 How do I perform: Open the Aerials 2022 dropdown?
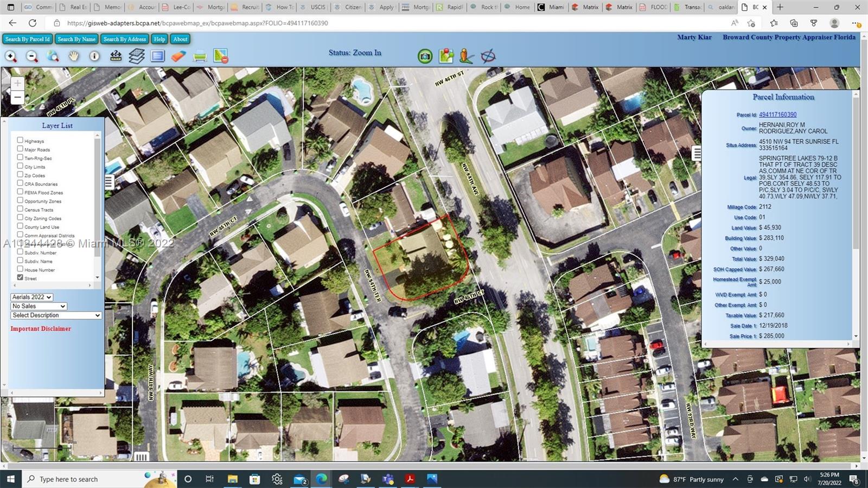click(32, 297)
